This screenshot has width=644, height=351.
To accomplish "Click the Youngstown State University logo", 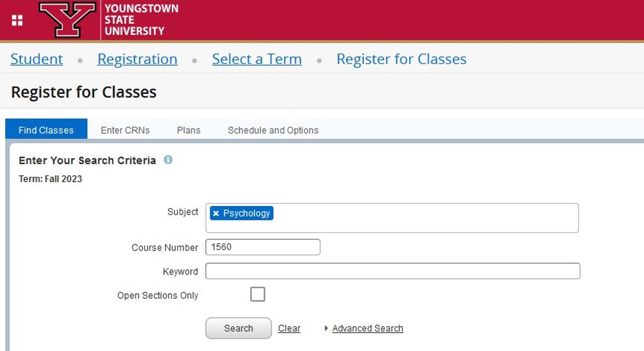I will click(x=67, y=19).
